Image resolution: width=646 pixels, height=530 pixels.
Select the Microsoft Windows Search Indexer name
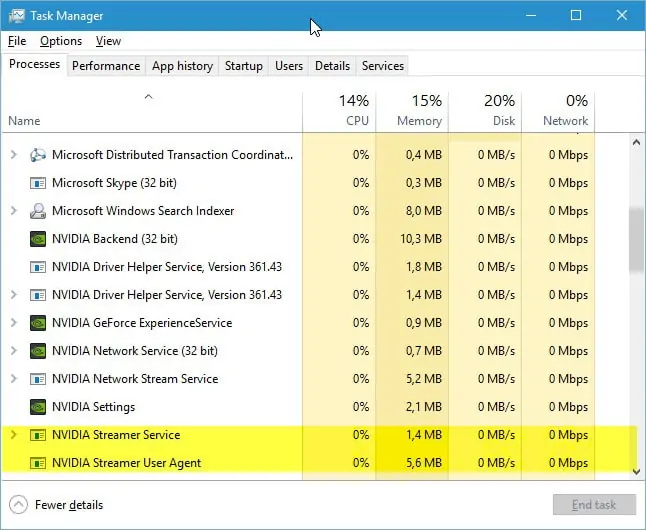pos(143,211)
